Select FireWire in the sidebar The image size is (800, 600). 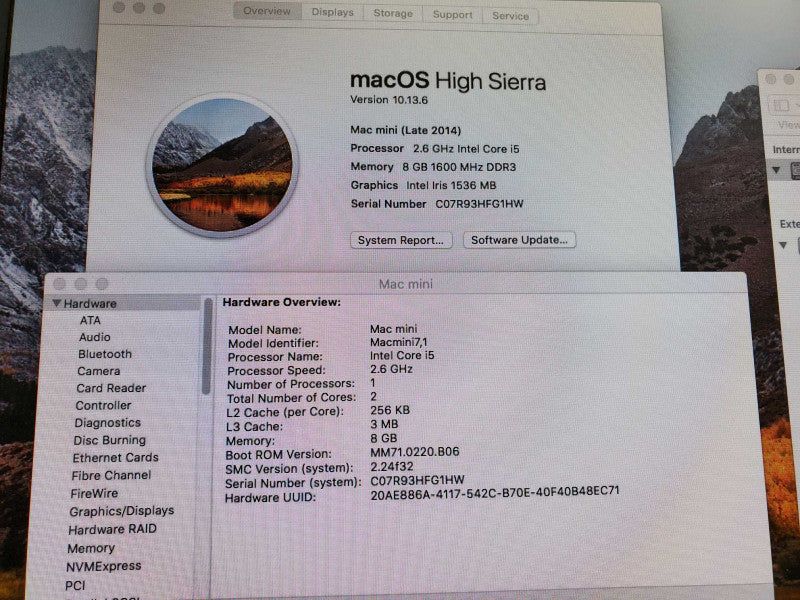click(x=94, y=493)
